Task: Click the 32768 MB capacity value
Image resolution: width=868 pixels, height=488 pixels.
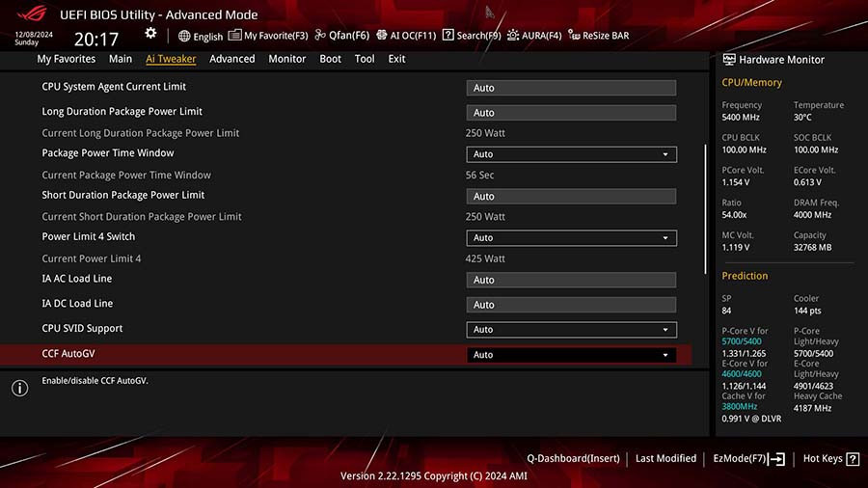Action: (x=812, y=247)
